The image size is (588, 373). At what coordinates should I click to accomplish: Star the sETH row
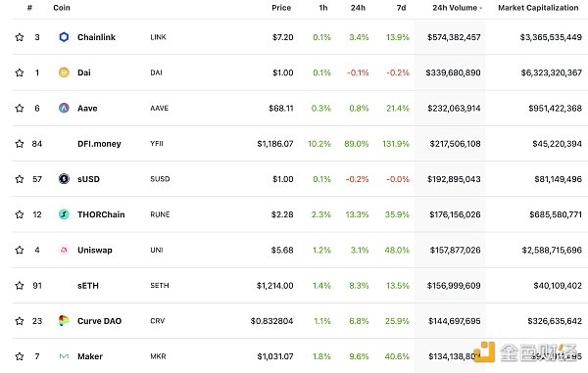click(x=20, y=285)
